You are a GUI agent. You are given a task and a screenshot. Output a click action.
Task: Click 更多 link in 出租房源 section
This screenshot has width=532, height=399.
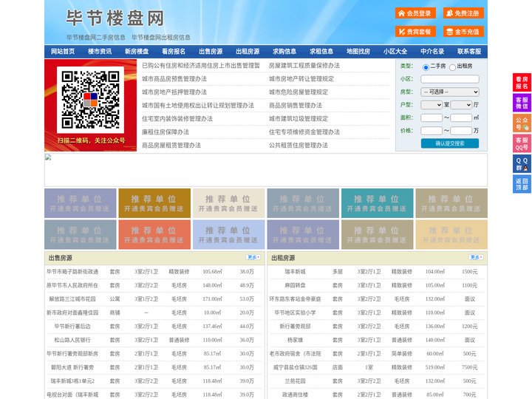476,258
